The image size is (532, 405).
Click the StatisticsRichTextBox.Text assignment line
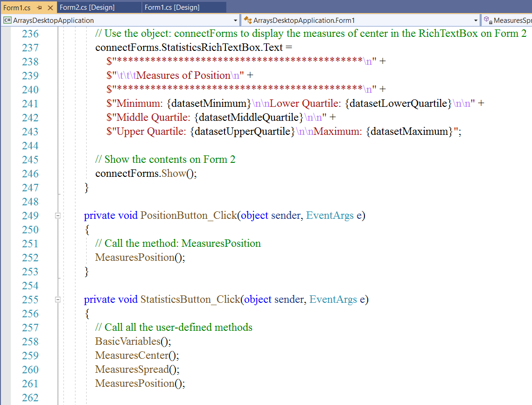[x=193, y=48]
